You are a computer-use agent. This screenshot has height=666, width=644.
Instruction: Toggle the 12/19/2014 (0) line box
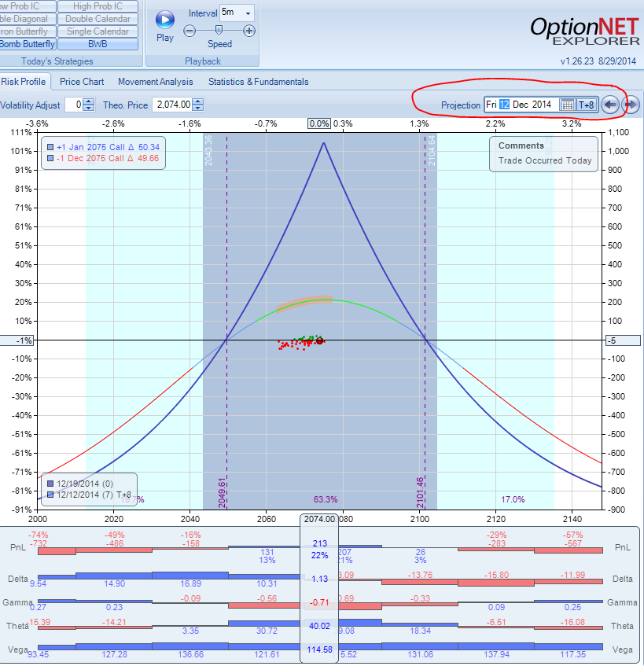pos(50,484)
